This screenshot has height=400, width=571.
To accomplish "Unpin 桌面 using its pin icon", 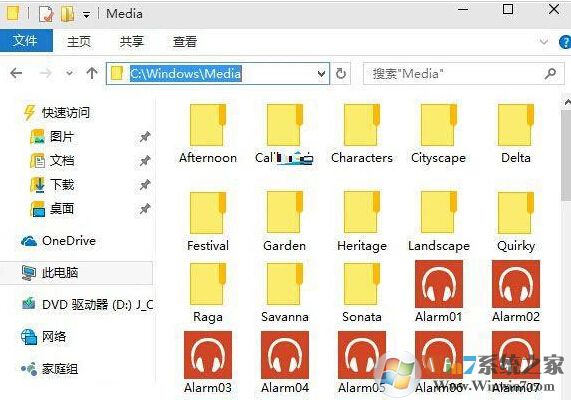I will coord(145,209).
